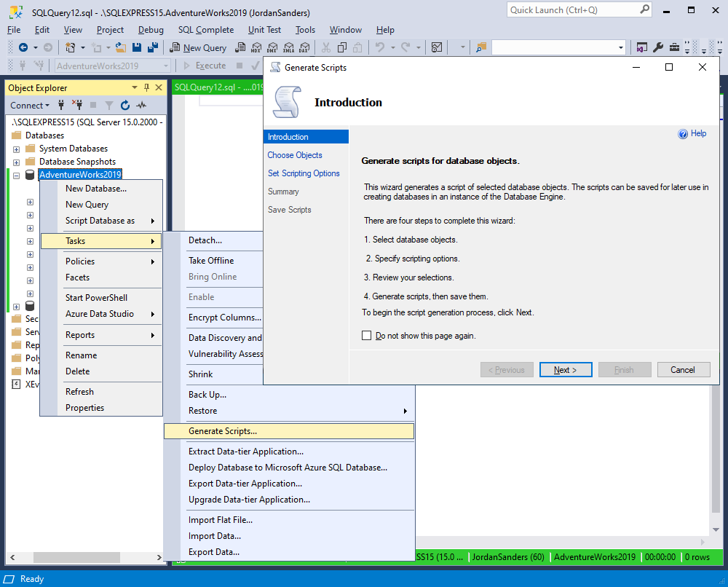Switch to the SQLQuery12.sql document tab
The height and width of the screenshot is (587, 728).
218,87
